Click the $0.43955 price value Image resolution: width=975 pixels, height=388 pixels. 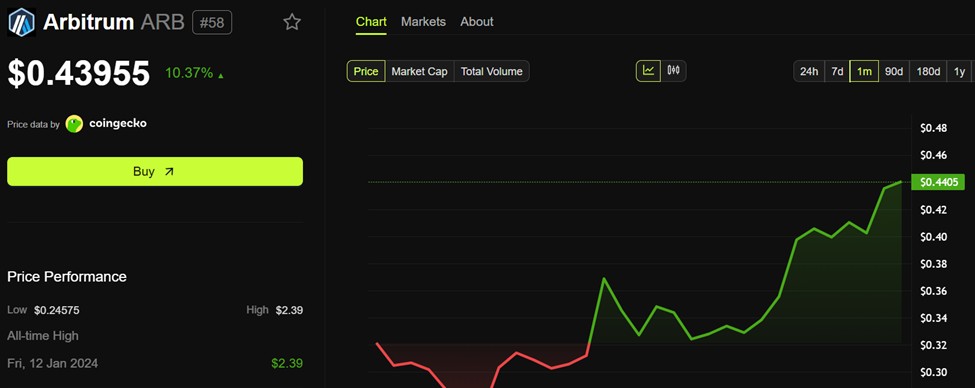(x=78, y=73)
